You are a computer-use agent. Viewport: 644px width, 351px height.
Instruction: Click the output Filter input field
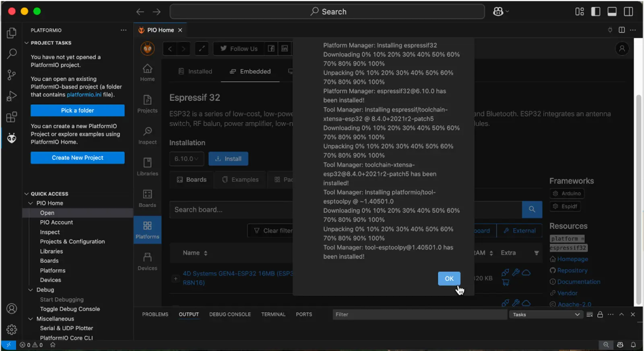tap(420, 315)
